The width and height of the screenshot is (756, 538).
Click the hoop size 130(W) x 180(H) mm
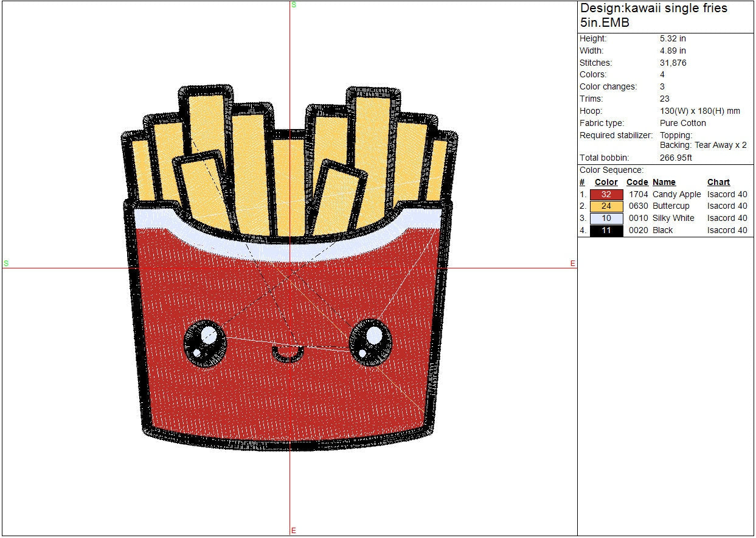click(x=699, y=111)
